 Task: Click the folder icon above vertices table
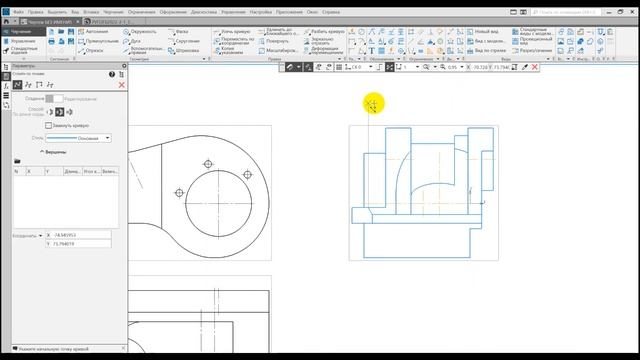coord(17,161)
